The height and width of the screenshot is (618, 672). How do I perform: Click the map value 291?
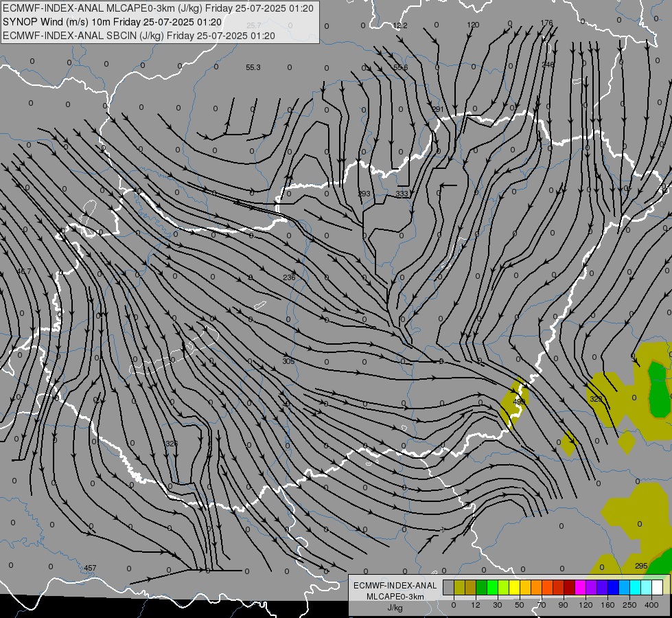pyautogui.click(x=437, y=109)
